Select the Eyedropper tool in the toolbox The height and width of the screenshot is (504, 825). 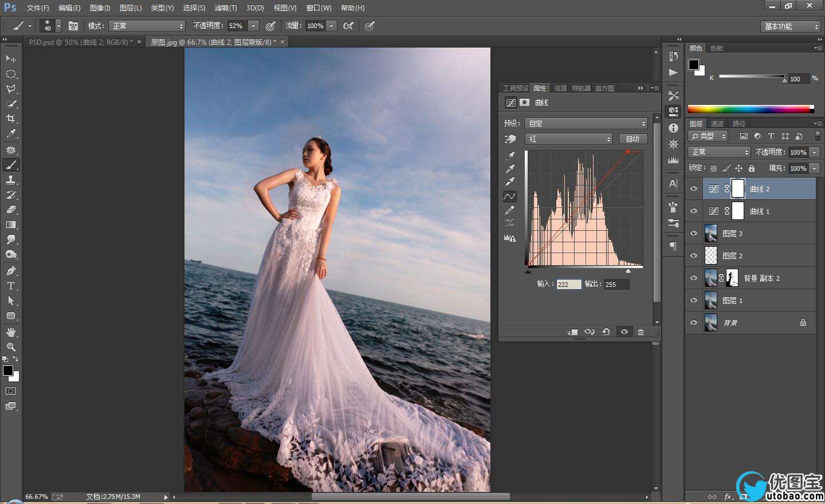[x=10, y=133]
